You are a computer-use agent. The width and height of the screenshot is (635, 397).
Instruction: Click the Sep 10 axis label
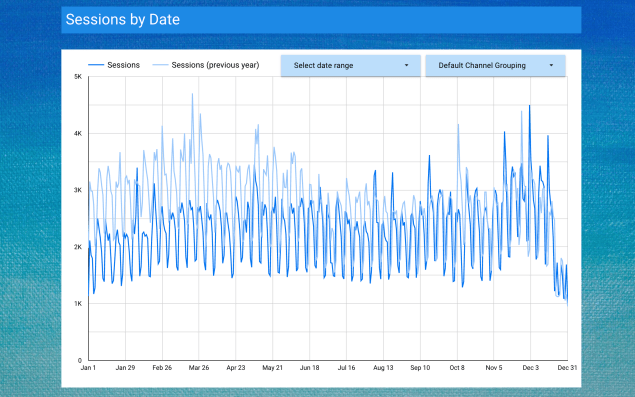tap(420, 368)
